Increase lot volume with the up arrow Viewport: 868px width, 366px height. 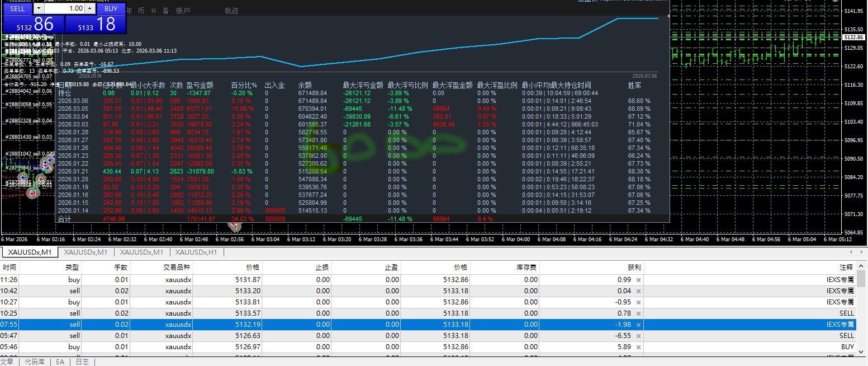(91, 8)
